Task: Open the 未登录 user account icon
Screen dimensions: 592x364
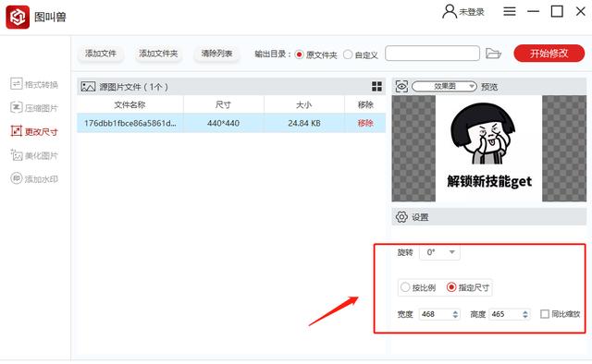Action: [x=450, y=12]
